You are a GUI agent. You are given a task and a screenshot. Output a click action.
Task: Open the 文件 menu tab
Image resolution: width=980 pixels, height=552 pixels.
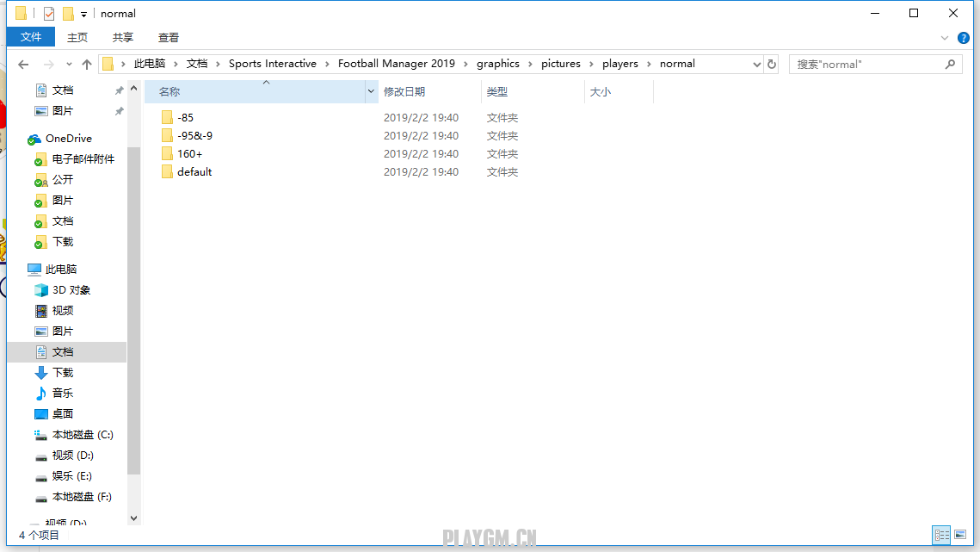pos(31,37)
